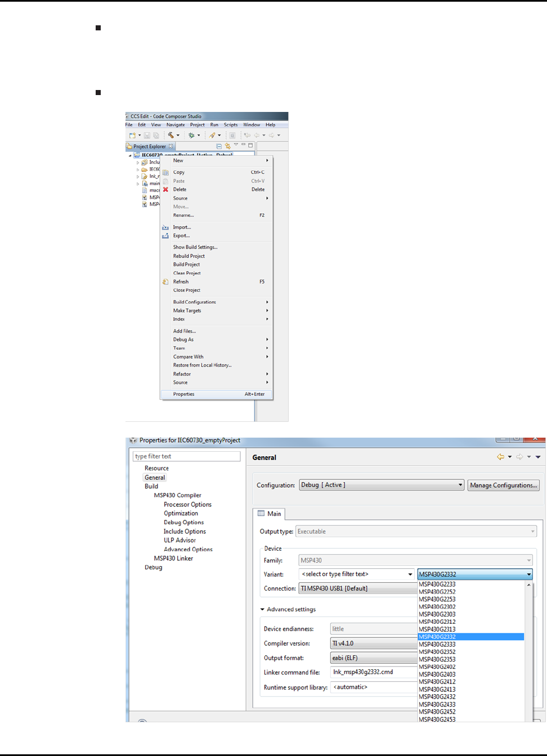Image resolution: width=547 pixels, height=756 pixels.
Task: Collapse the IEC60730_emptyProject tree node
Action: (x=131, y=155)
